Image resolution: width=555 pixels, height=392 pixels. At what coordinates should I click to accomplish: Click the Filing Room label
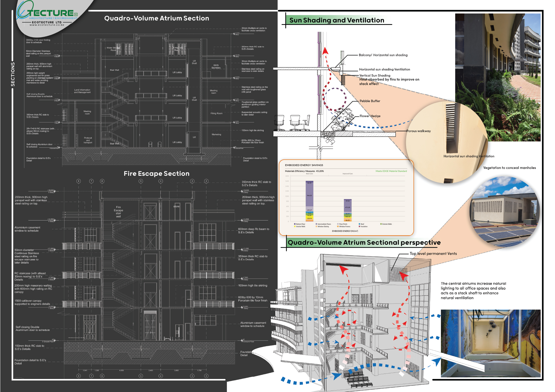(x=217, y=113)
